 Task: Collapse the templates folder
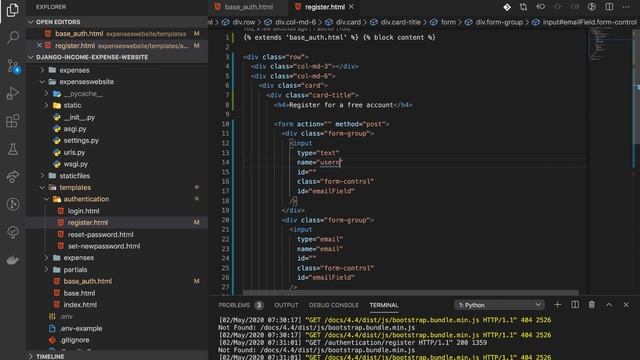(x=42, y=187)
